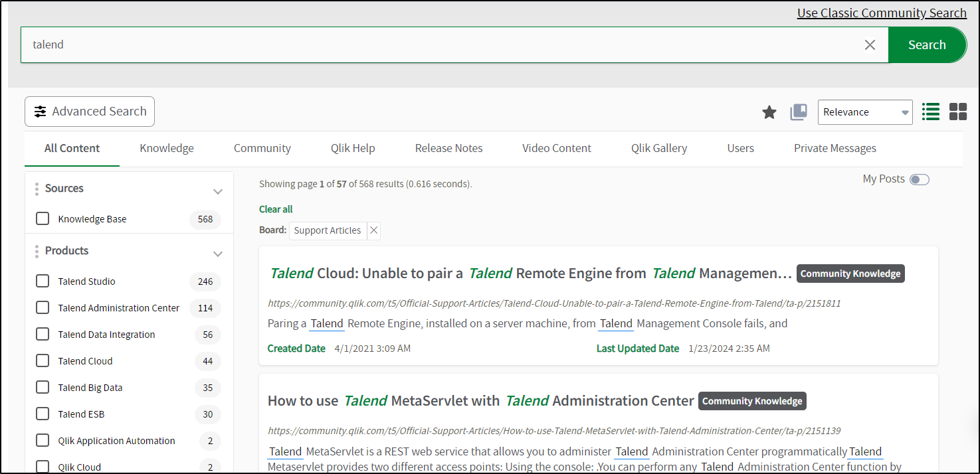Viewport: 980px width, 474px height.
Task: Switch to grid view layout
Action: click(958, 112)
